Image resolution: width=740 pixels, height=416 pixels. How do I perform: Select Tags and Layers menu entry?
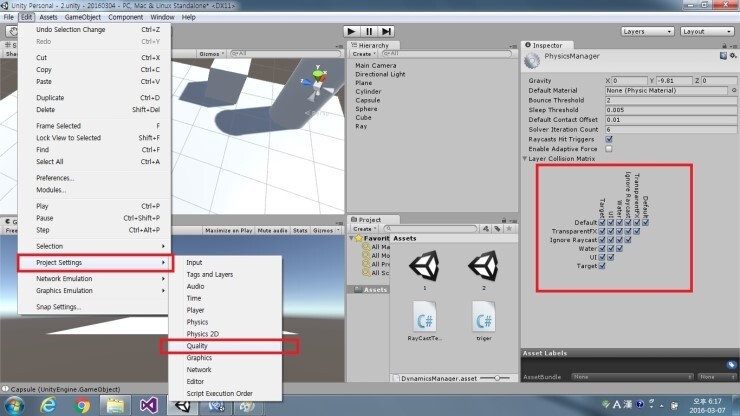tap(225, 274)
